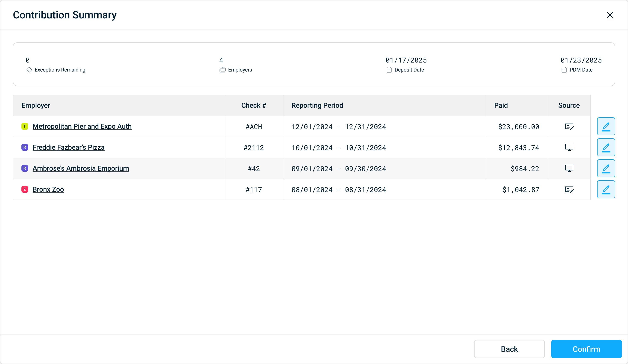Viewport: 628px width, 364px height.
Task: Edit the Metropolitan Pier and Expo Auth row
Action: 606,127
